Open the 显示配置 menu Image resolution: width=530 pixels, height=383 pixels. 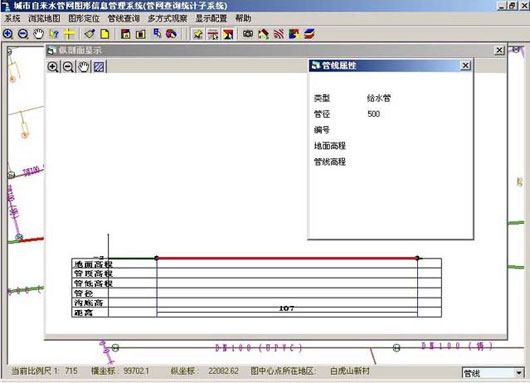211,18
